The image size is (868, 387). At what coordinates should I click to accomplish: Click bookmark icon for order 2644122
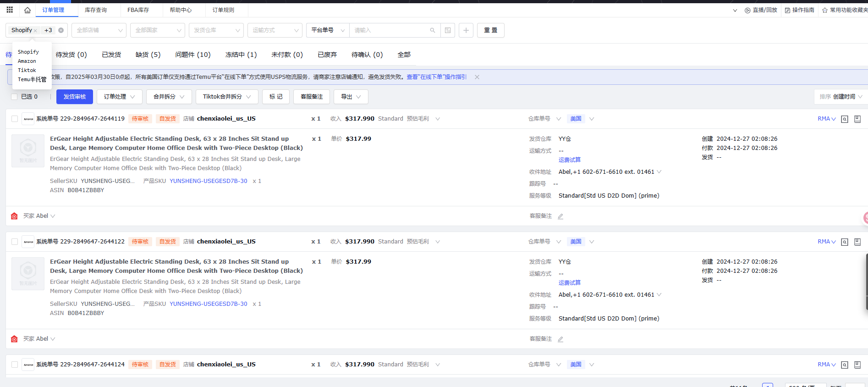pyautogui.click(x=857, y=242)
